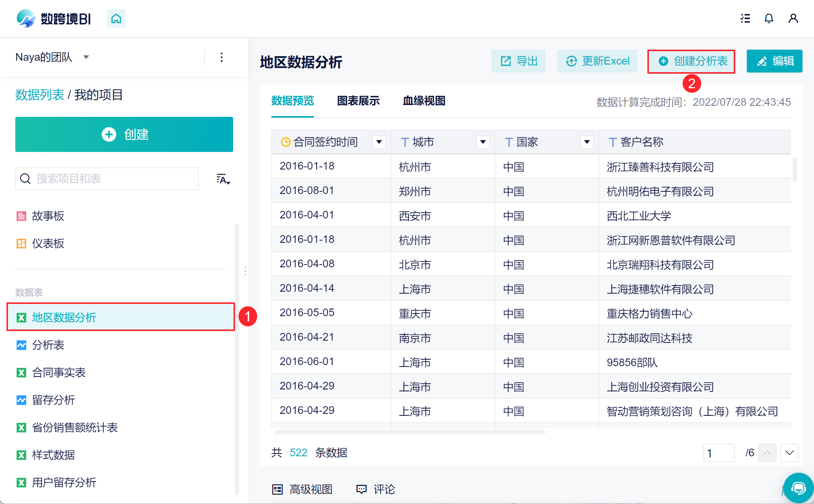Open the customer service chat bubble

coord(798,488)
